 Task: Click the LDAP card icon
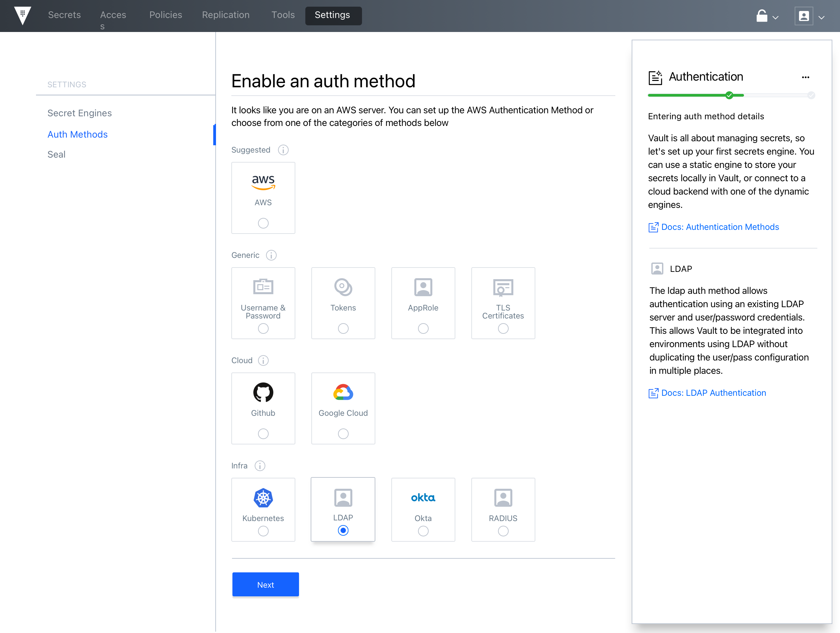[x=343, y=498]
